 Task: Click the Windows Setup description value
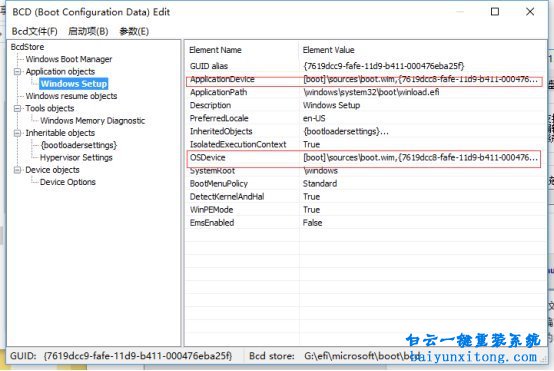pos(331,105)
